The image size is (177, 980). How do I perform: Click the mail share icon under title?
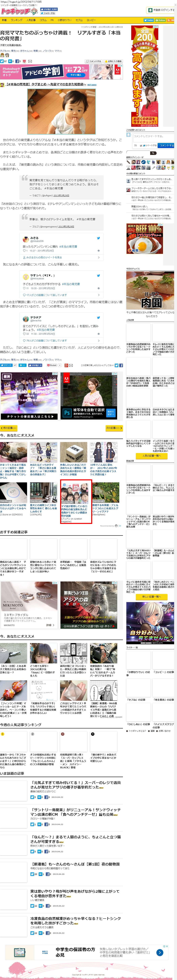coord(30,61)
